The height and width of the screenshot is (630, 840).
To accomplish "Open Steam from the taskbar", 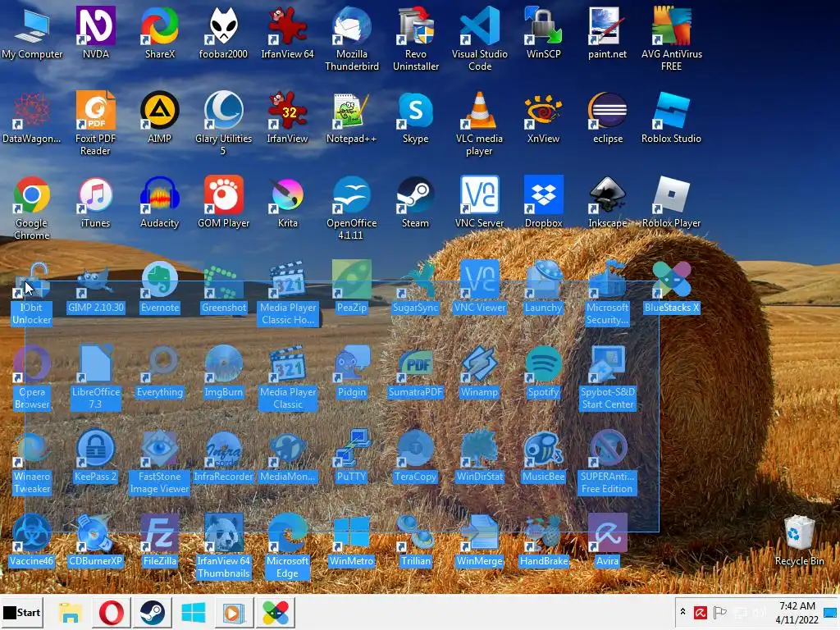I will point(153,613).
